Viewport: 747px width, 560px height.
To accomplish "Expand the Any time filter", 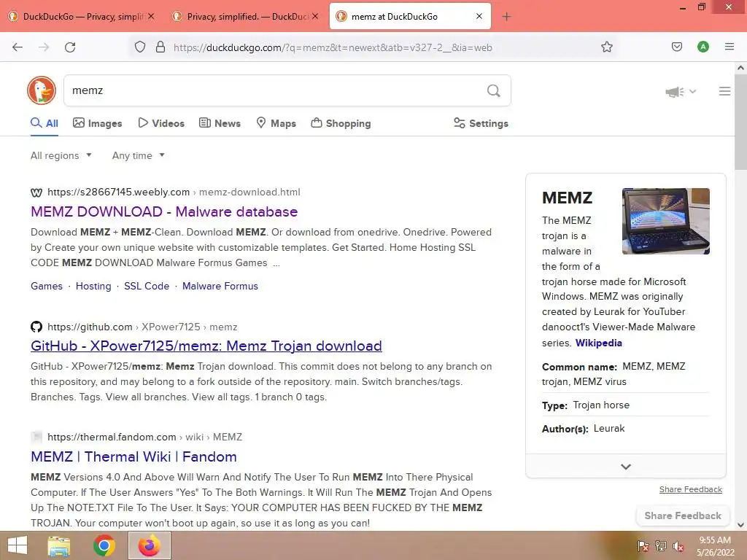I will coord(138,156).
